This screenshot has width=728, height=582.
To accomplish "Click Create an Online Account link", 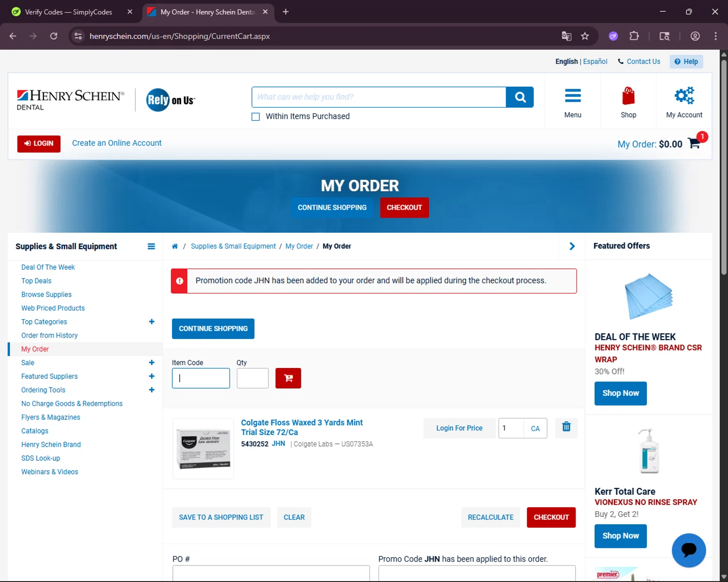I will click(117, 143).
